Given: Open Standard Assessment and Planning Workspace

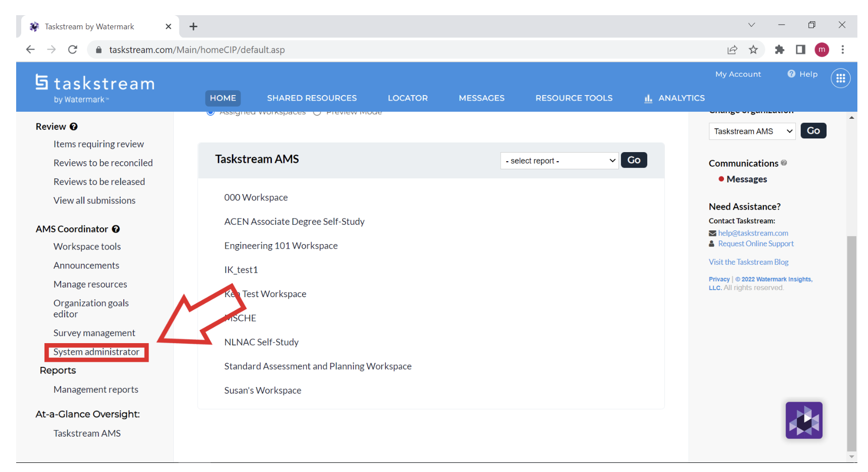Looking at the screenshot, I should (318, 366).
